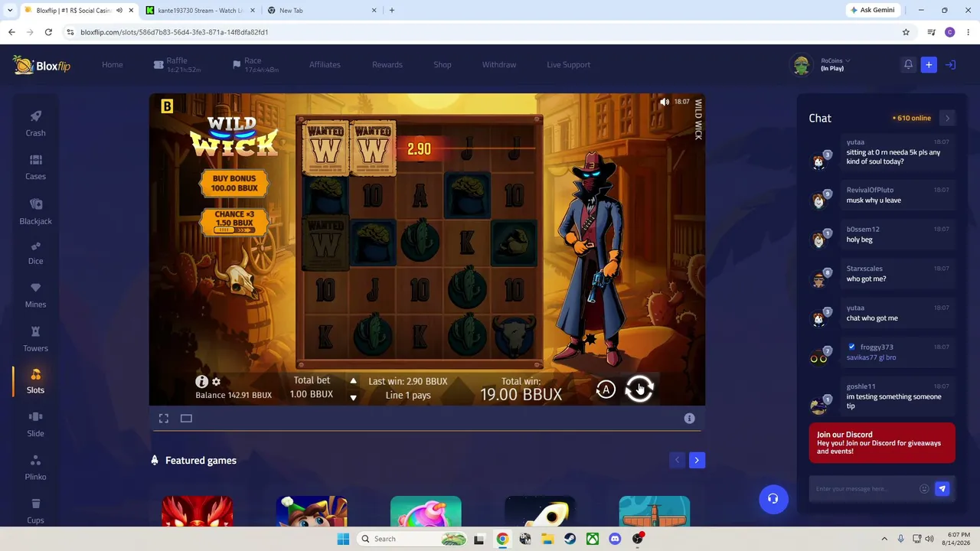980x551 pixels.
Task: Go to Plinko in the sidebar
Action: [x=35, y=468]
